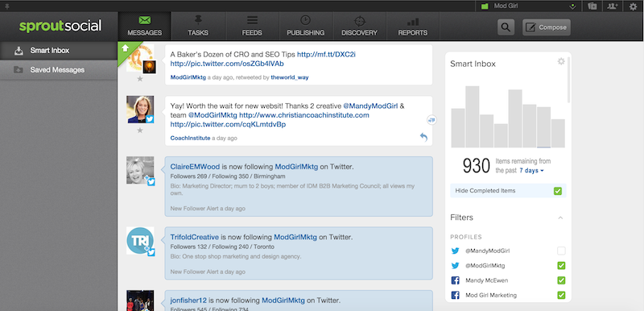The width and height of the screenshot is (644, 311).
Task: Switch to the Tasks tab
Action: point(198,27)
